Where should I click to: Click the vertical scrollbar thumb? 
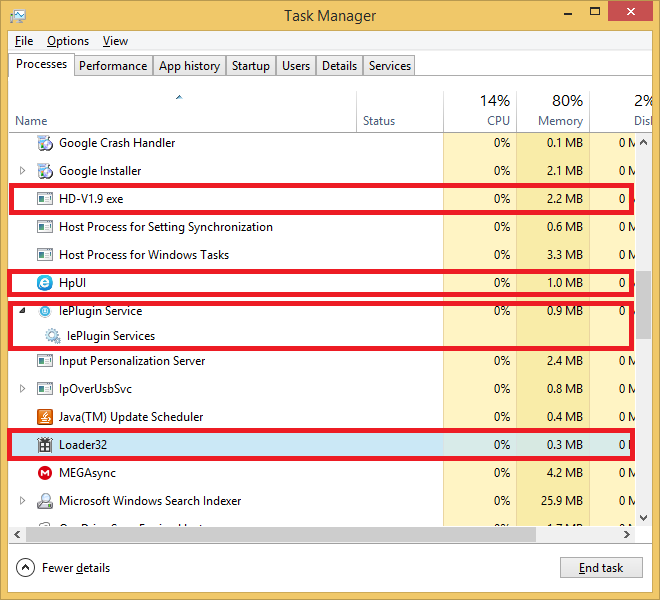[643, 305]
